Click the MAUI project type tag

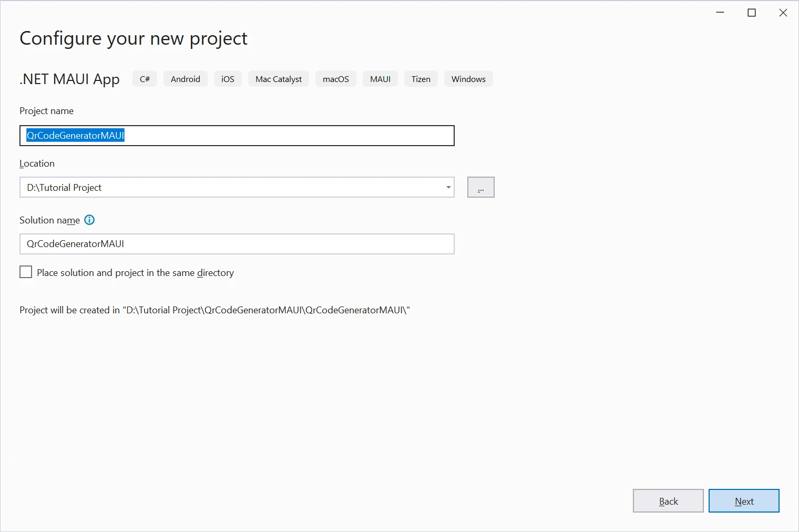pyautogui.click(x=380, y=79)
